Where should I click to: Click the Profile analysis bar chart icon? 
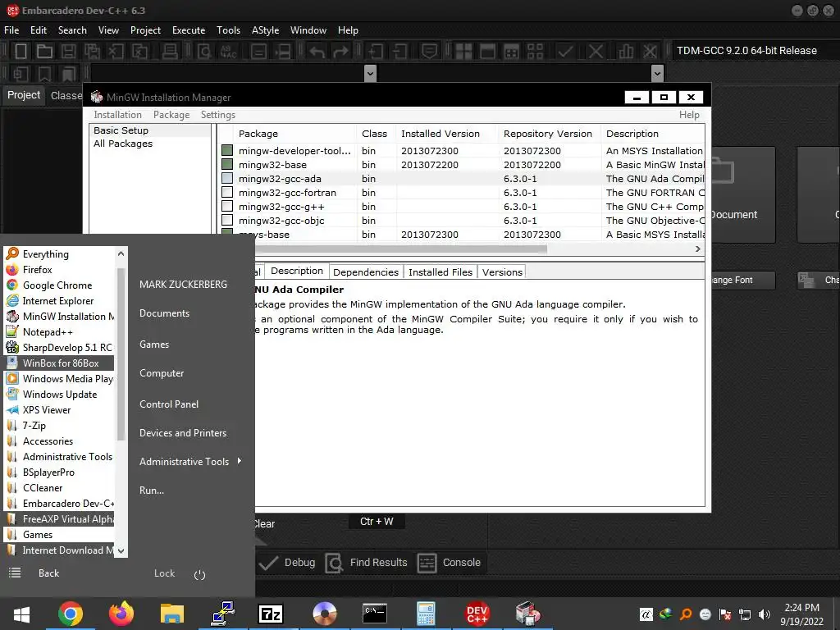click(625, 51)
